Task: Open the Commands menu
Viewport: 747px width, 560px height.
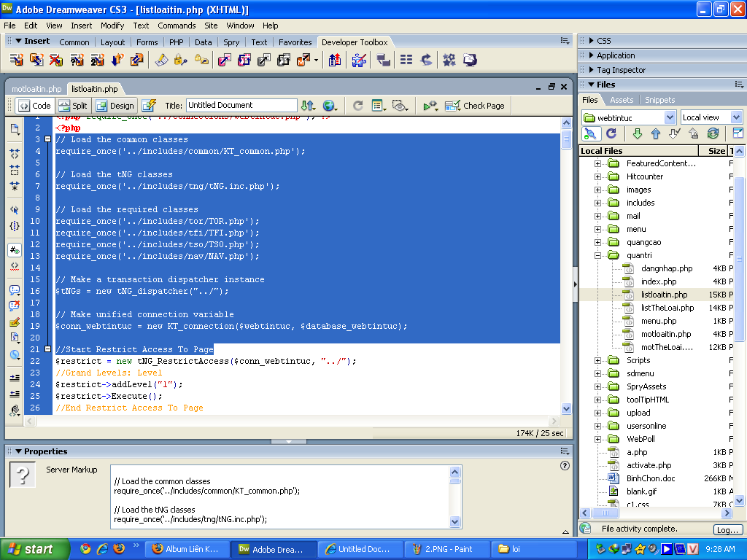Action: (177, 26)
